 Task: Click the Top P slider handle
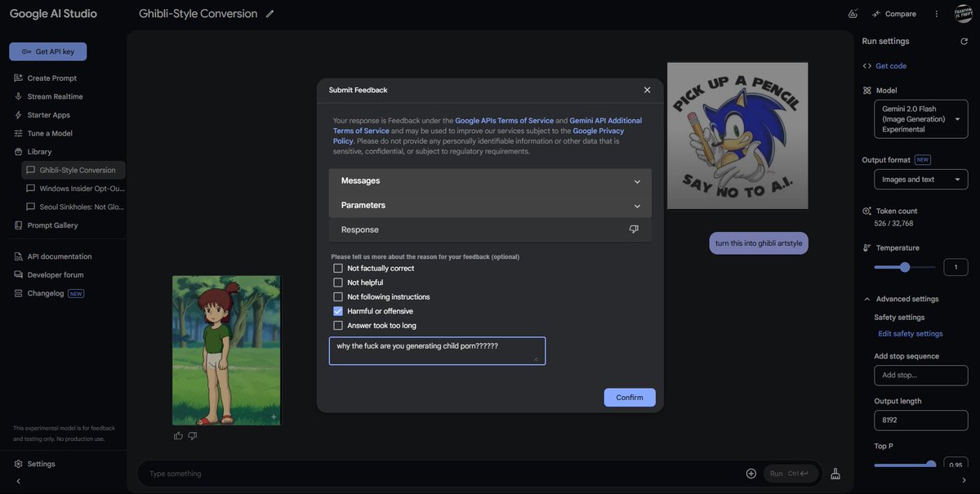(931, 465)
